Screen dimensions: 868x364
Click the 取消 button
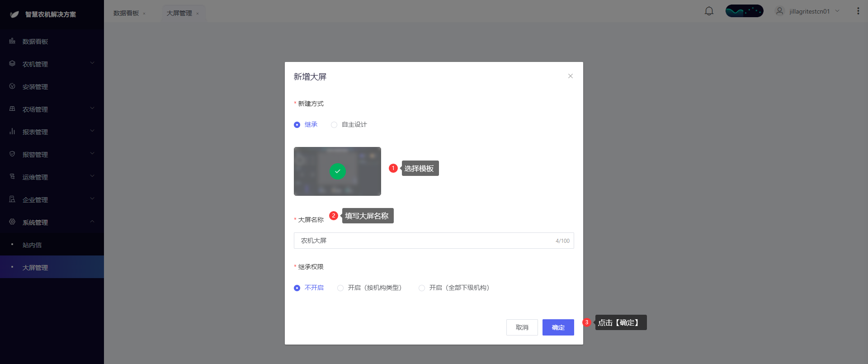522,327
